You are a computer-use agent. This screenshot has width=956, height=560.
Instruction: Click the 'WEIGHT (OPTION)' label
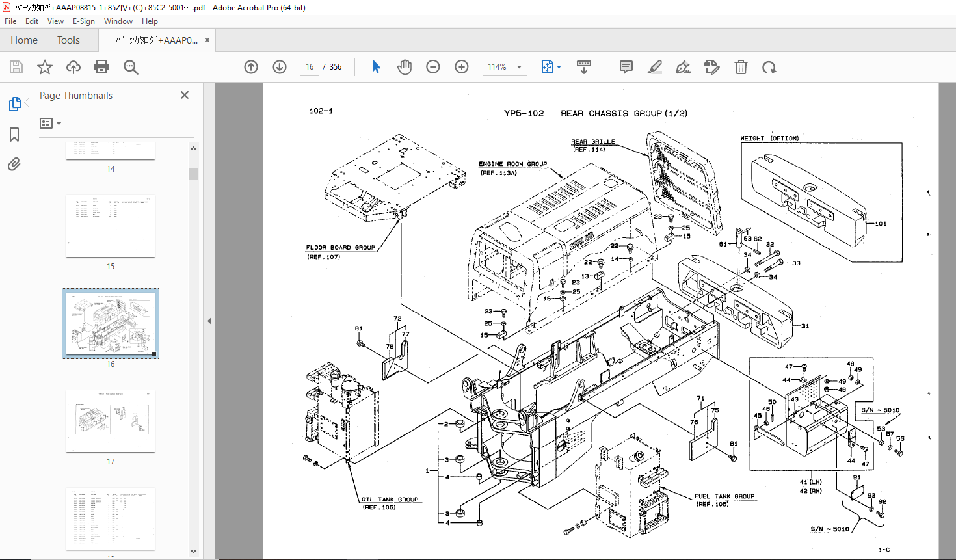(x=769, y=139)
